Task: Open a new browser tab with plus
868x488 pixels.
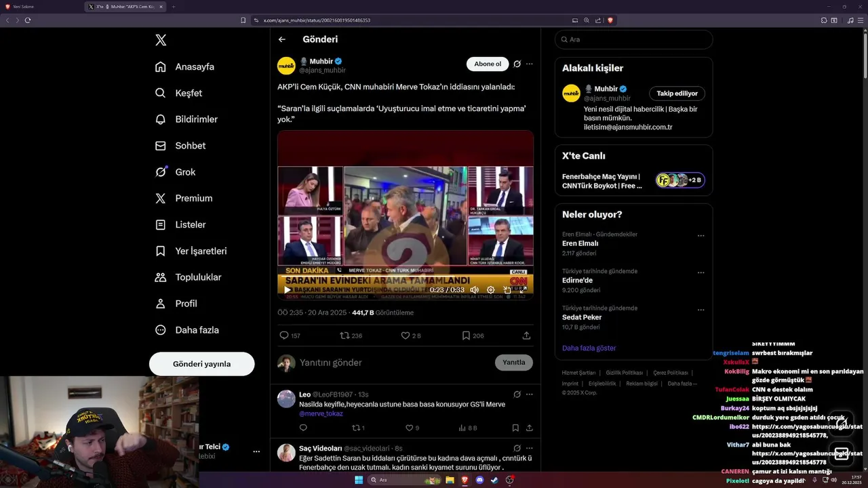Action: (x=174, y=6)
